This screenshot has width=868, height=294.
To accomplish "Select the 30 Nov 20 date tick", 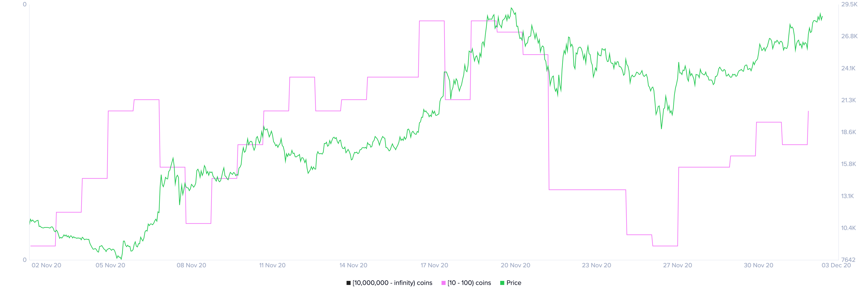I will point(759,265).
